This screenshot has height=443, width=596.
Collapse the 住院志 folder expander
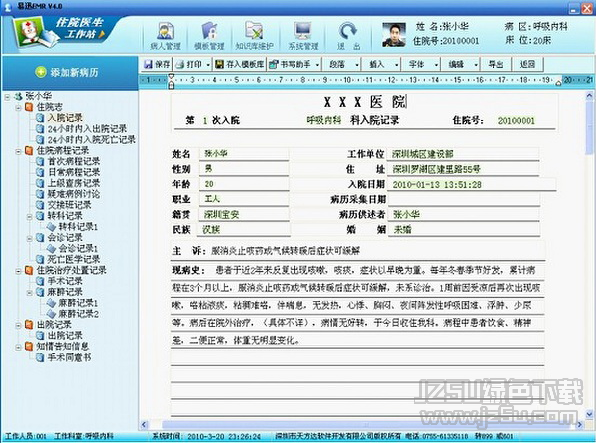tap(18, 108)
